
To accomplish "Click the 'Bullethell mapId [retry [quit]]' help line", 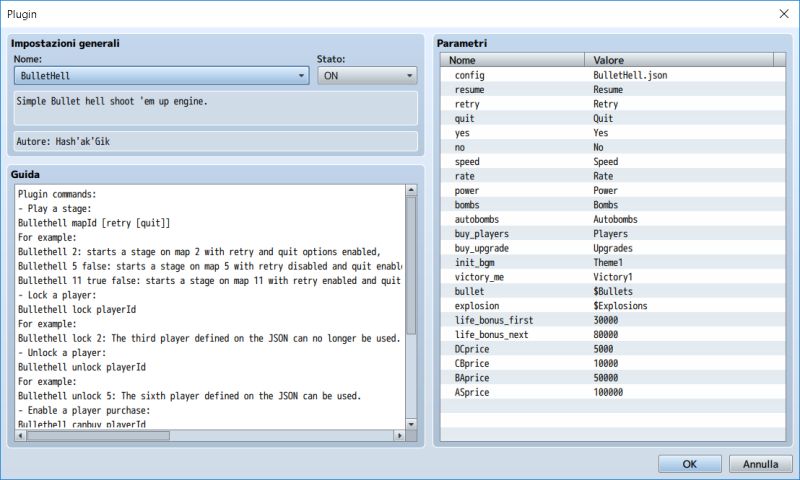I will click(94, 223).
